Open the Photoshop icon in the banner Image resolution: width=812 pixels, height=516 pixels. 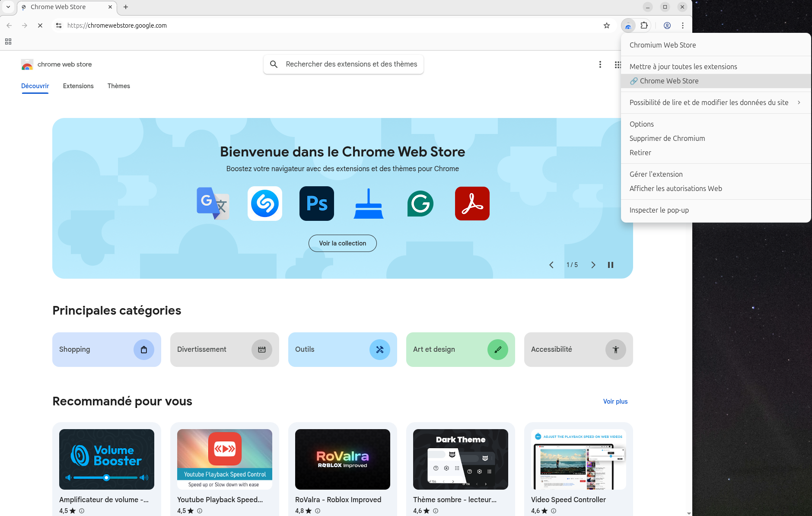(x=316, y=204)
